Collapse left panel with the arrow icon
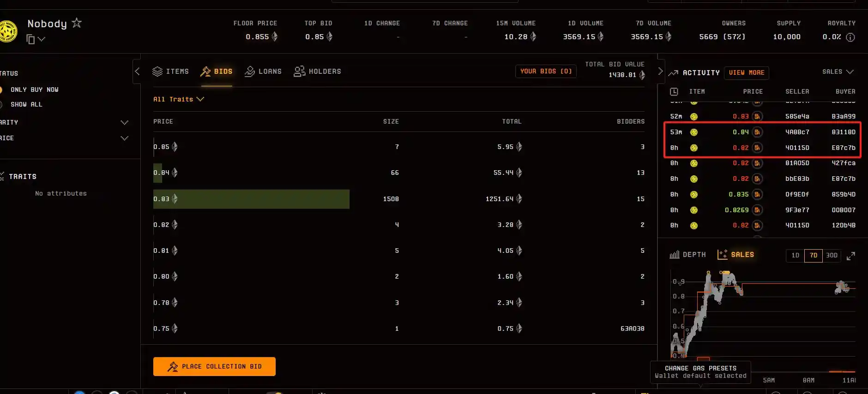This screenshot has width=868, height=394. coord(137,71)
